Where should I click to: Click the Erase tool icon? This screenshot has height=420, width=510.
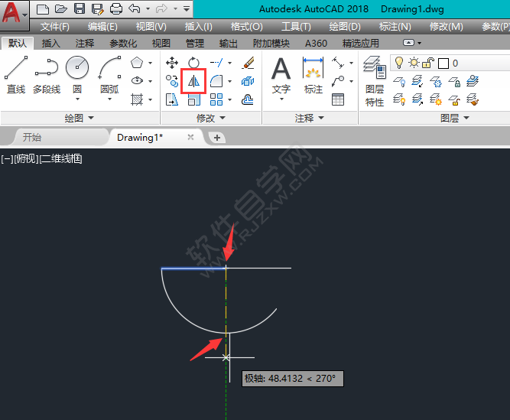tap(248, 63)
